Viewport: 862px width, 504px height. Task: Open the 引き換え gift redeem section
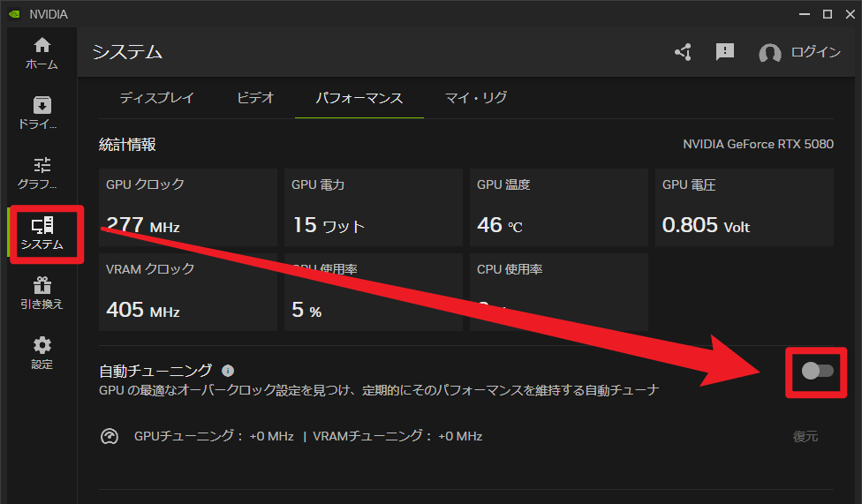coord(42,293)
